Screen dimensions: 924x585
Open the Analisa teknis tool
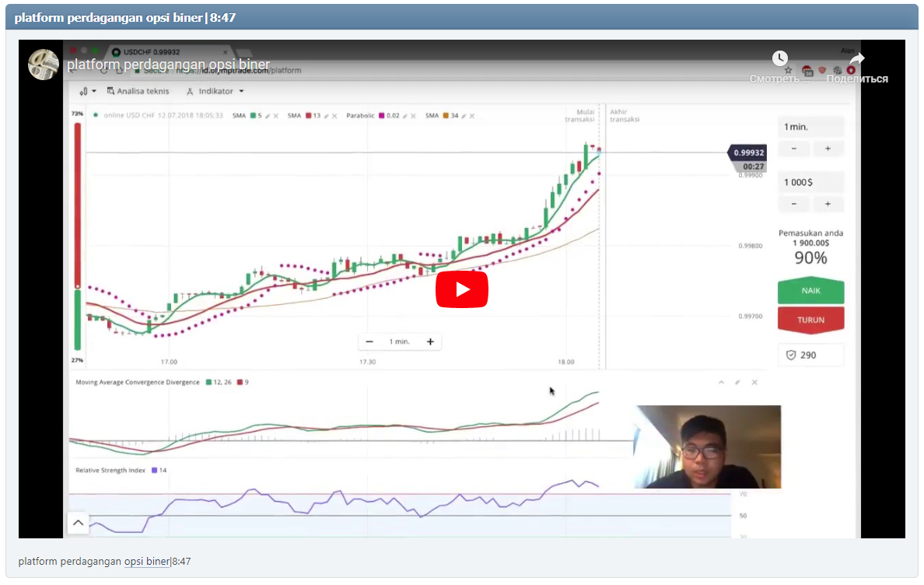tap(138, 91)
